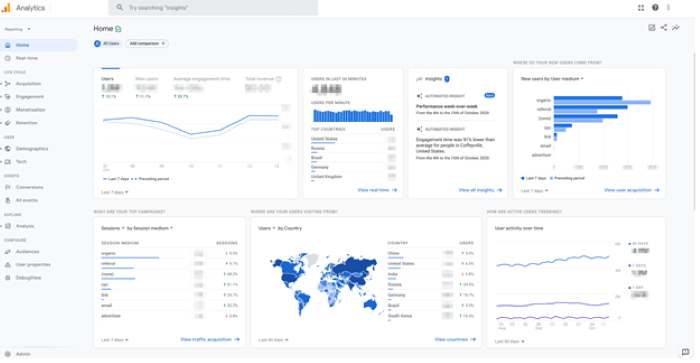Select Average engagement time metric tab

click(x=202, y=87)
